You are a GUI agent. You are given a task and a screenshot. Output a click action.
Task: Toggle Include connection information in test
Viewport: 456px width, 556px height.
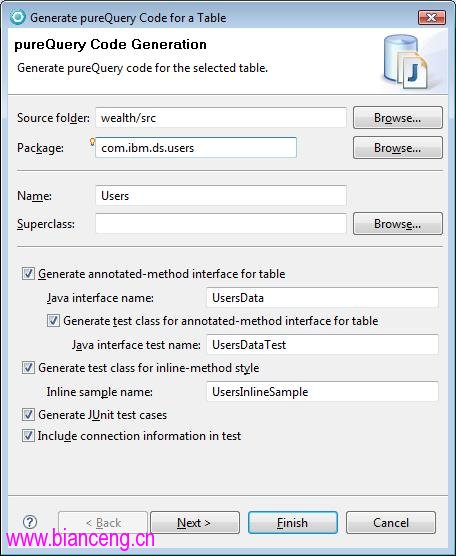[28, 435]
